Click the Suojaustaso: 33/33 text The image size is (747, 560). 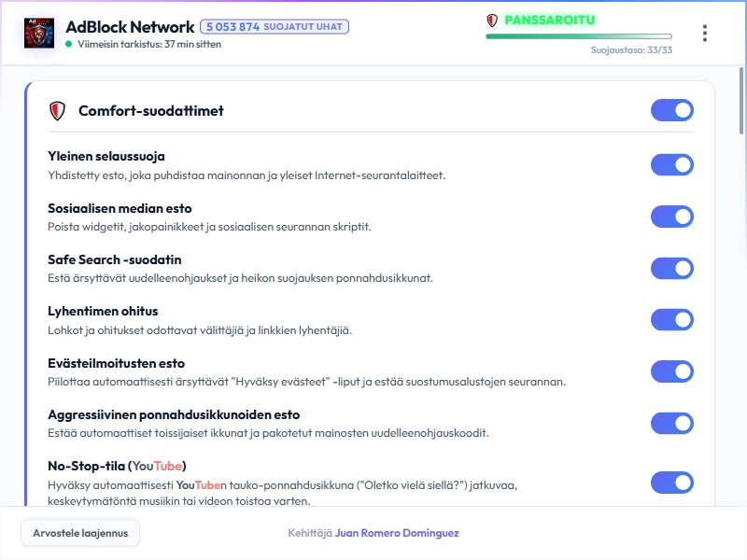coord(631,50)
